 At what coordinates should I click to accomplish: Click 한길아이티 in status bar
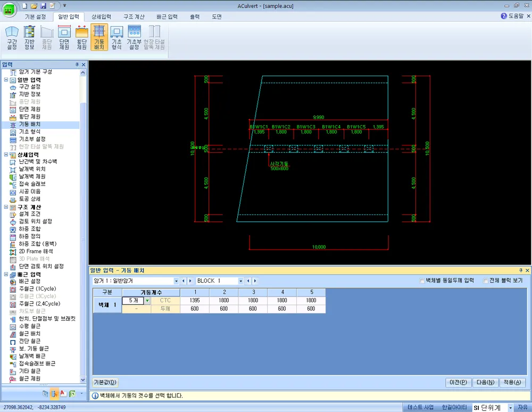tap(454, 407)
